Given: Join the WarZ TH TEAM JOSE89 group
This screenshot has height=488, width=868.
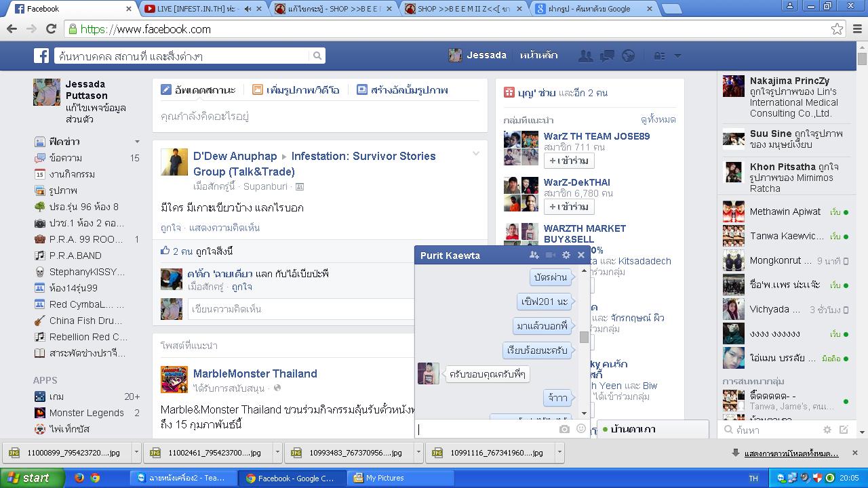Looking at the screenshot, I should point(568,161).
